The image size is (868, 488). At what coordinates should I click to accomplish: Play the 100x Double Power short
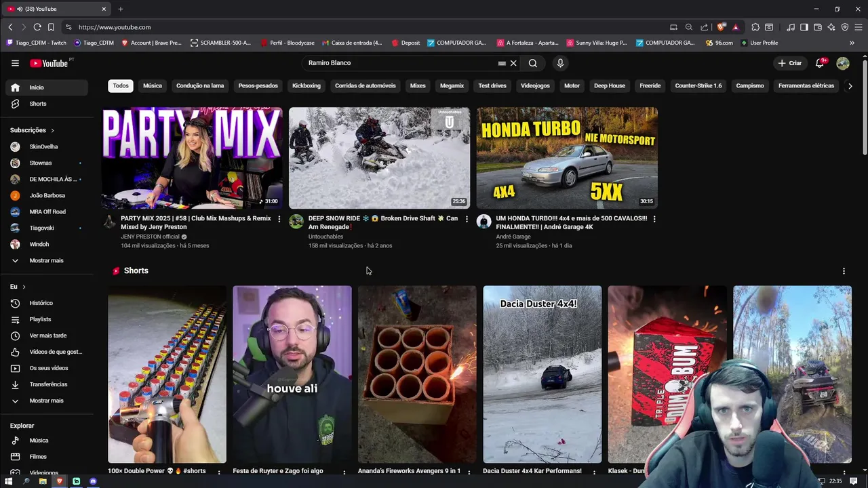pos(167,374)
